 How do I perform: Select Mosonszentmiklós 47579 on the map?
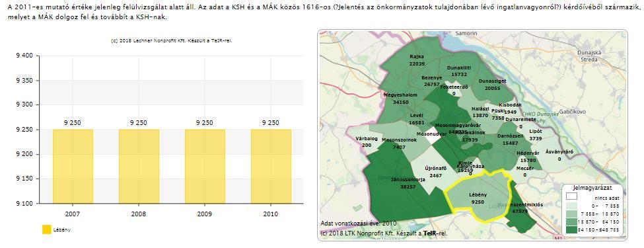tap(520, 208)
